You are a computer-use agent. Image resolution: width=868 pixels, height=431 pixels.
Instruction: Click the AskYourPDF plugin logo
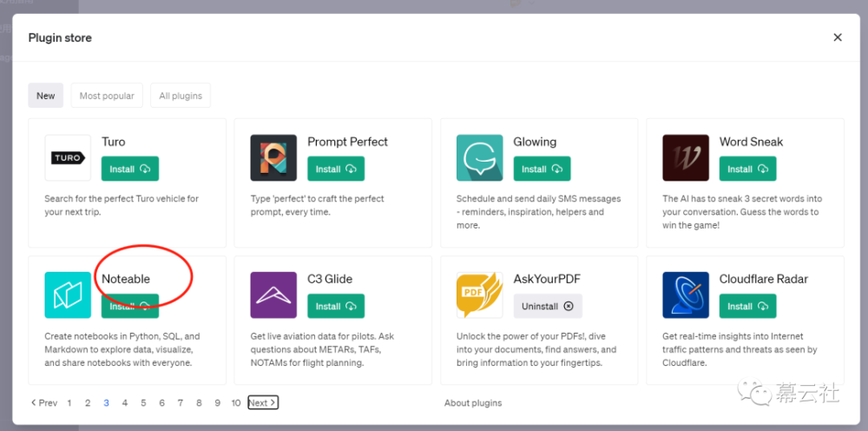point(480,295)
